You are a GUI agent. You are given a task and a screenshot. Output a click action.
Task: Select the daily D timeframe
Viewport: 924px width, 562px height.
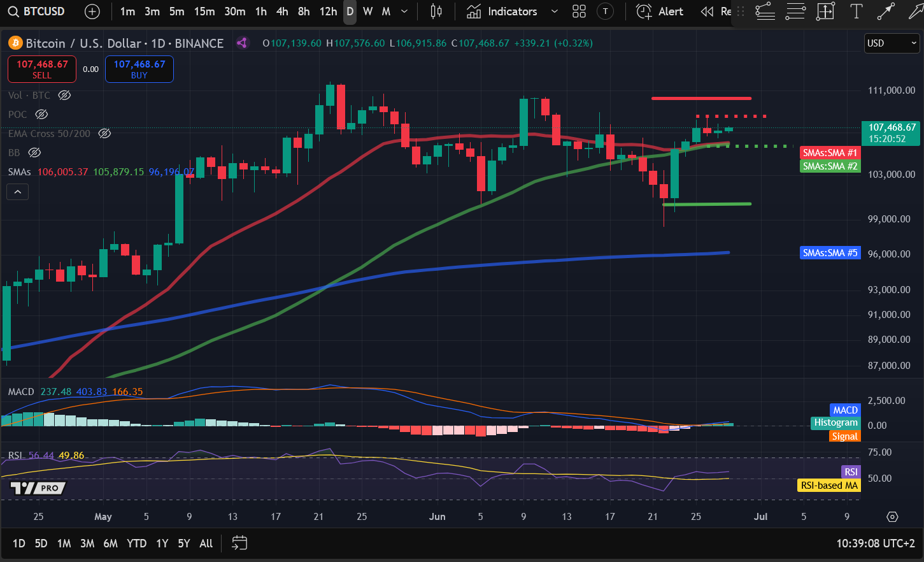point(350,11)
